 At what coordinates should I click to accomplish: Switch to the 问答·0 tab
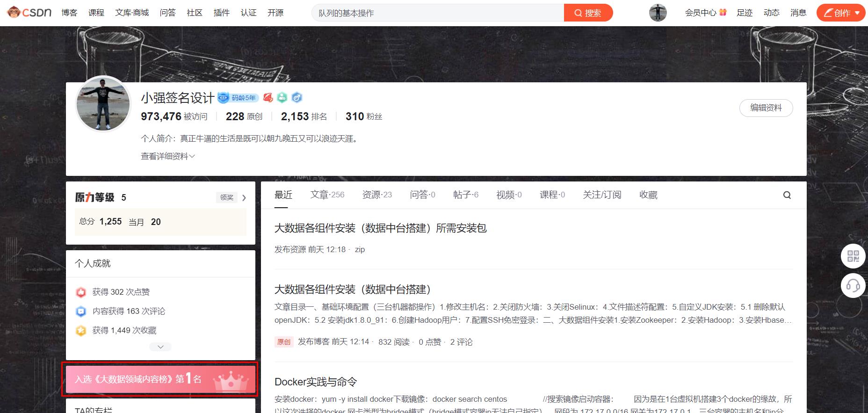[x=422, y=195]
